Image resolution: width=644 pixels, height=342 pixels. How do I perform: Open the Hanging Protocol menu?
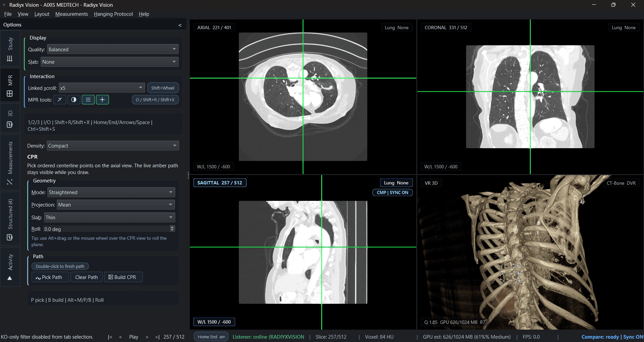point(113,14)
